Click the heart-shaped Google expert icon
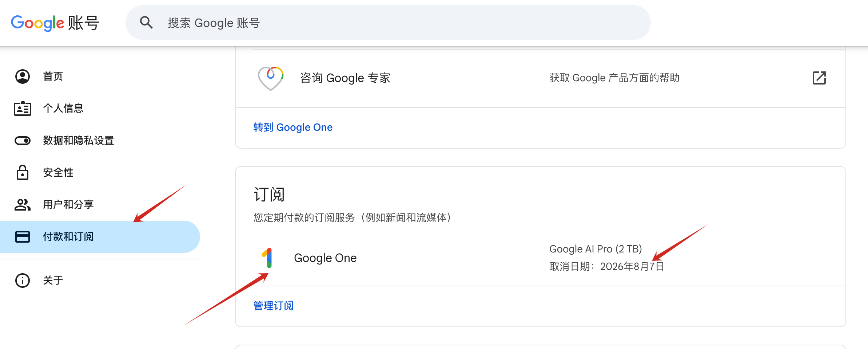 click(271, 78)
